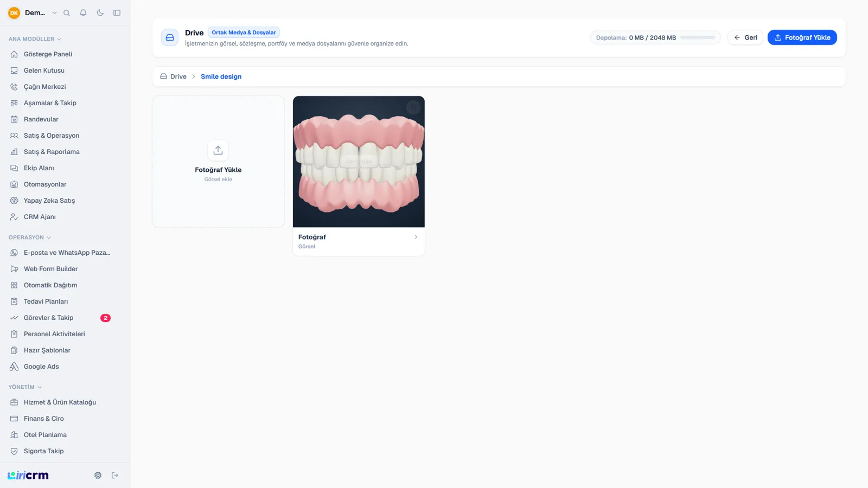
Task: Click the CRM Ajanı icon
Action: point(14,217)
